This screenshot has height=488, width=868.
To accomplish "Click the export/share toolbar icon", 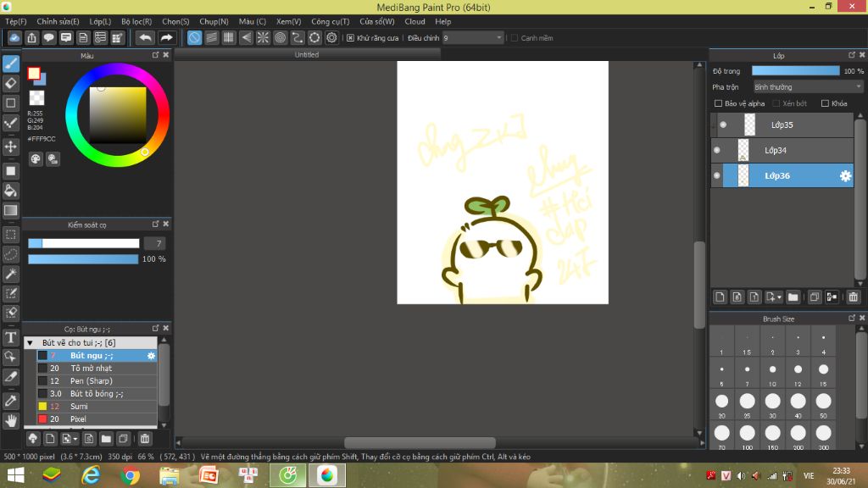I will 31,37.
